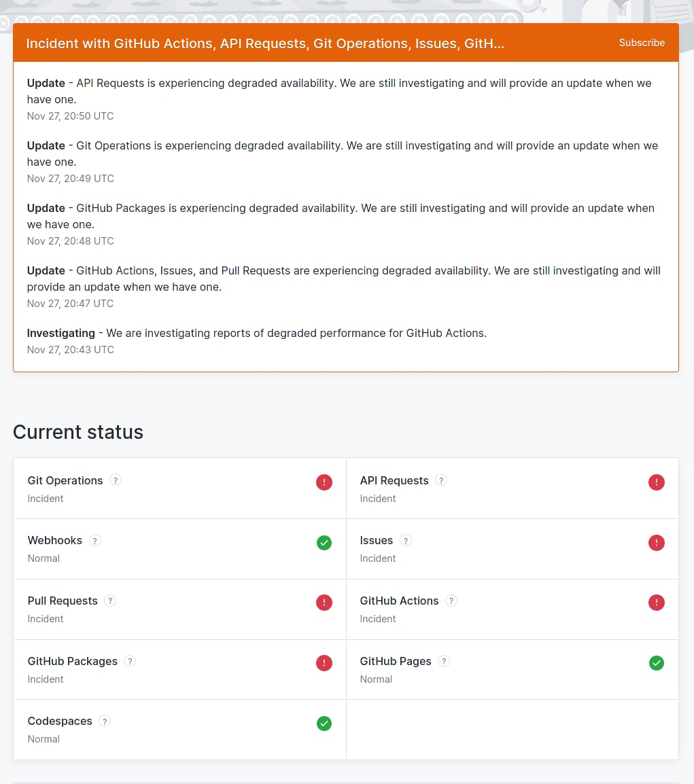Click the Issues red incident icon
694x784 pixels.
coord(656,542)
